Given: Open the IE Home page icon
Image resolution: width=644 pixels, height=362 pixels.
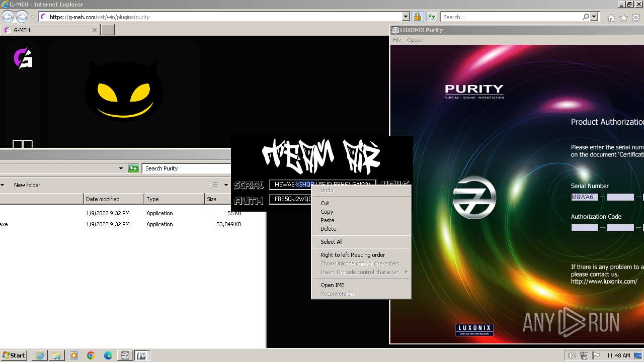Looking at the screenshot, I should coord(611,18).
